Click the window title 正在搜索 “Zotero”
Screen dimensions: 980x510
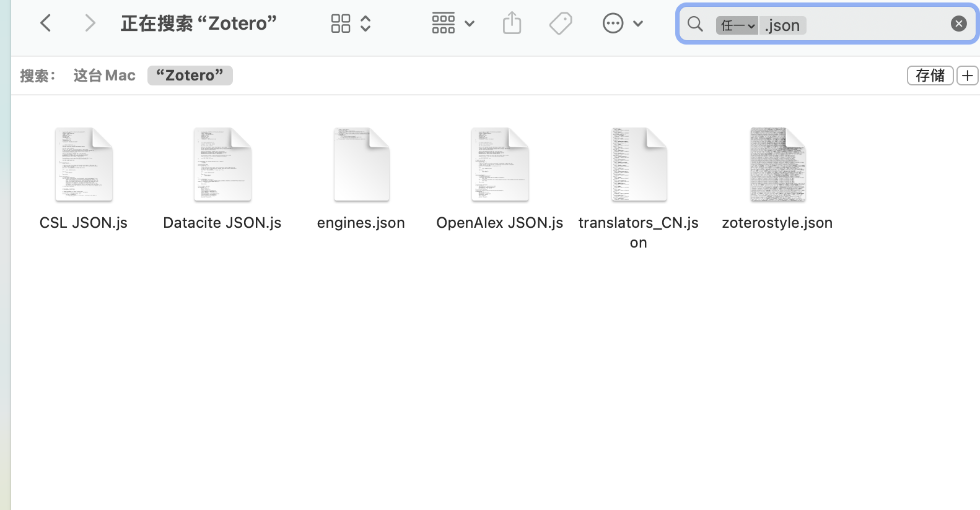199,24
